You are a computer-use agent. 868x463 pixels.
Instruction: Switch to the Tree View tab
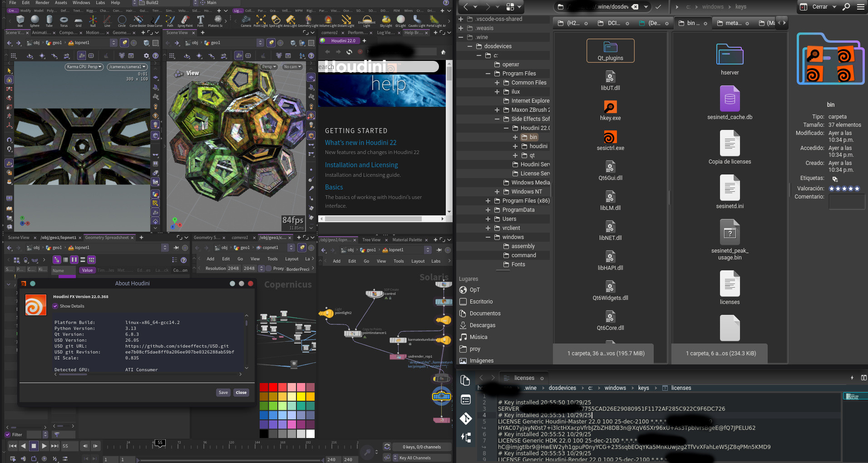coord(371,240)
